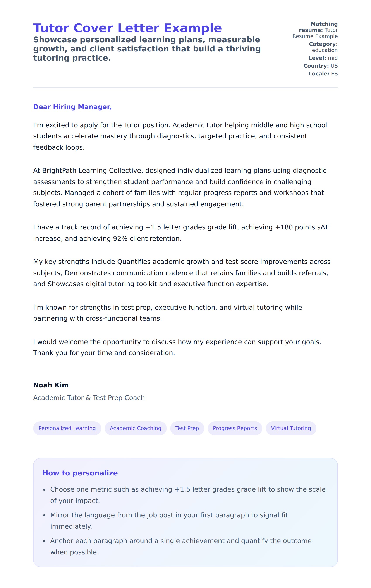
Task: Click the Virtual Tutoring tag
Action: 291,428
